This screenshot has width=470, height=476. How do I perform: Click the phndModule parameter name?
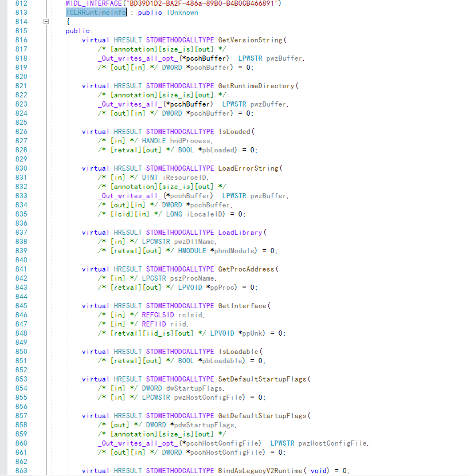(x=234, y=251)
